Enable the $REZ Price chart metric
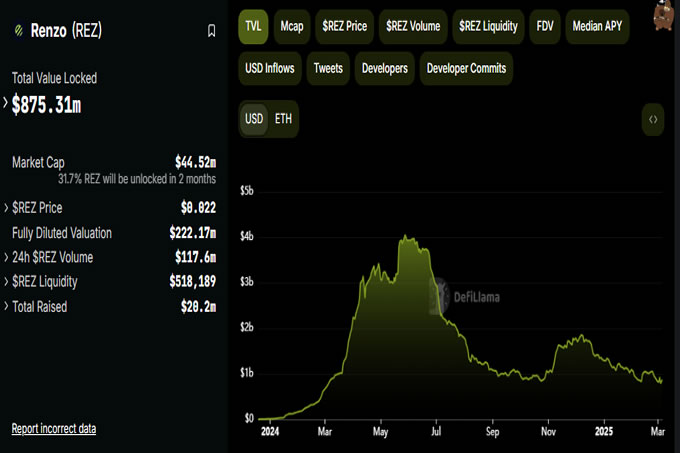 pos(344,26)
